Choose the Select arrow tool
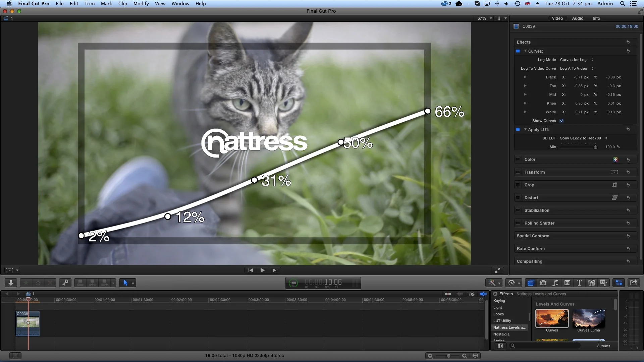644x362 pixels. [125, 283]
